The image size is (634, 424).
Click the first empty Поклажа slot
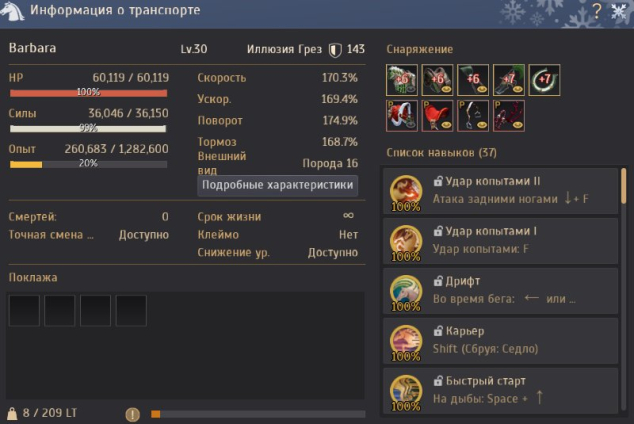24,310
